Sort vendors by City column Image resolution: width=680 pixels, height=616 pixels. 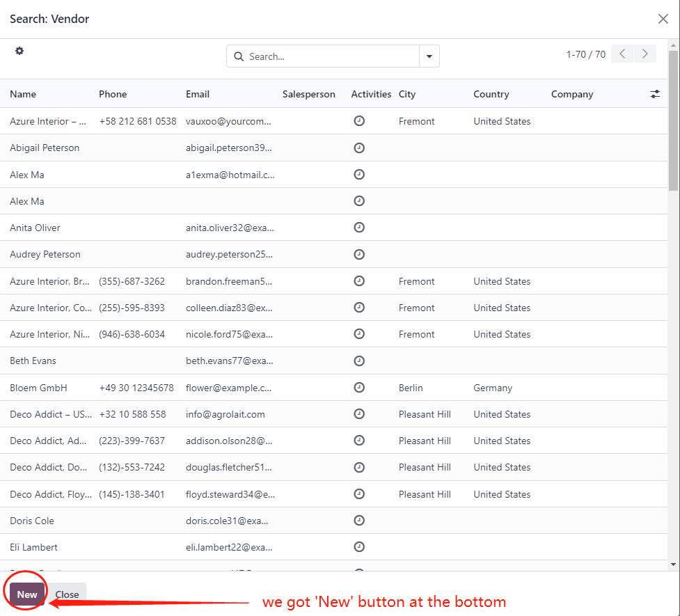click(x=407, y=94)
